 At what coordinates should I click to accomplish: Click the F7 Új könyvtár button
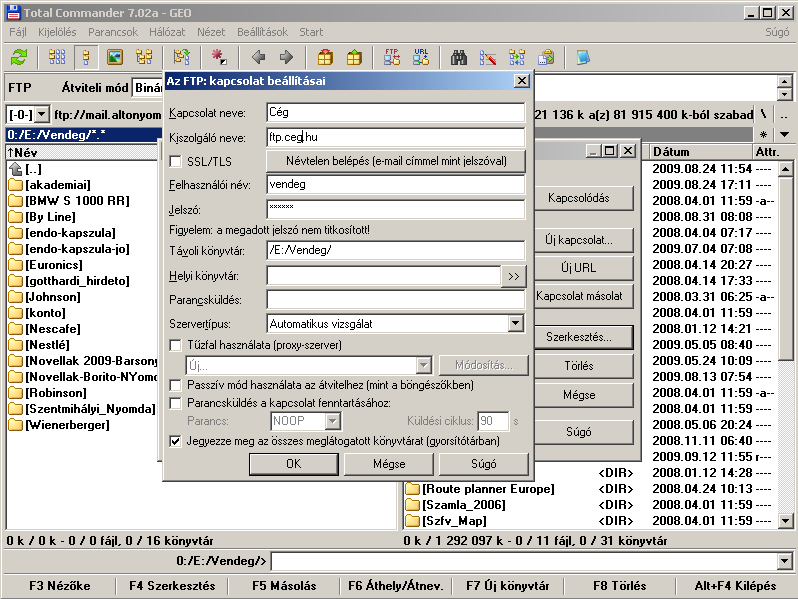click(507, 586)
